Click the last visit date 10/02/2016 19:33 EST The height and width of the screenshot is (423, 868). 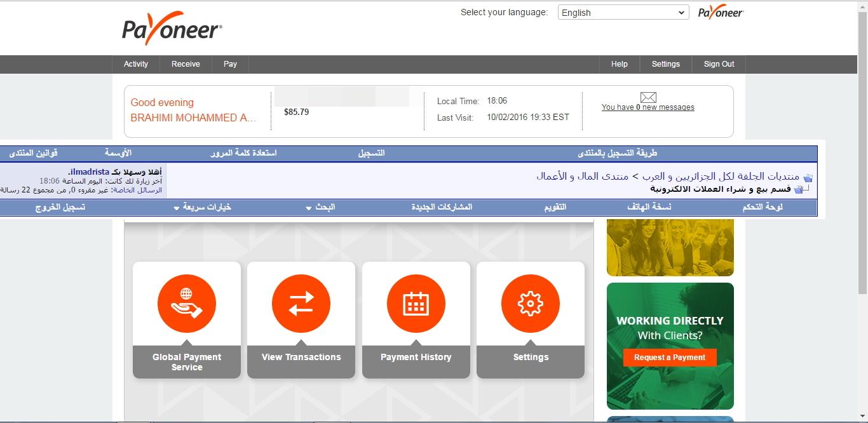(528, 117)
